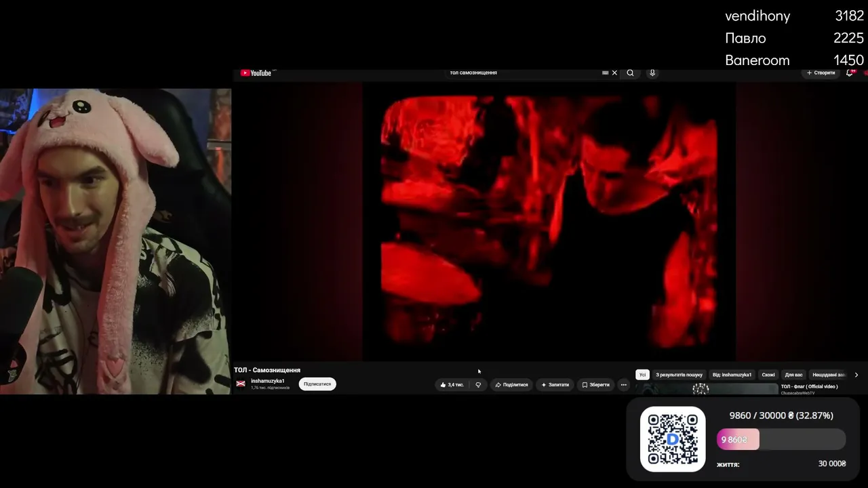Click the leaderboard amount '3182'

pyautogui.click(x=849, y=16)
